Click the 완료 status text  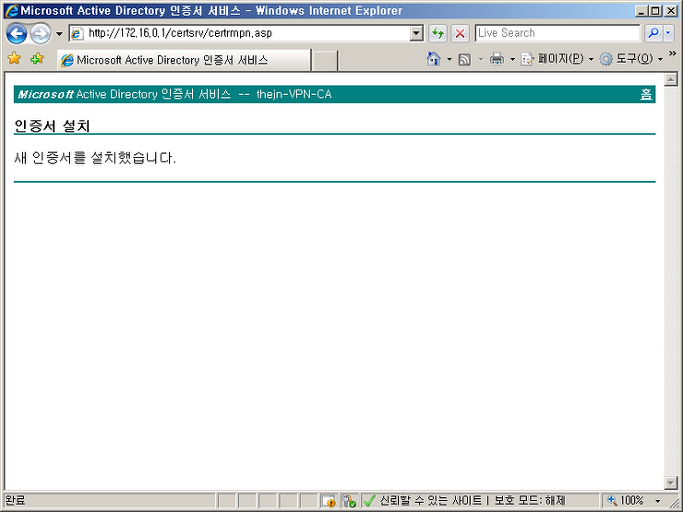[x=15, y=500]
